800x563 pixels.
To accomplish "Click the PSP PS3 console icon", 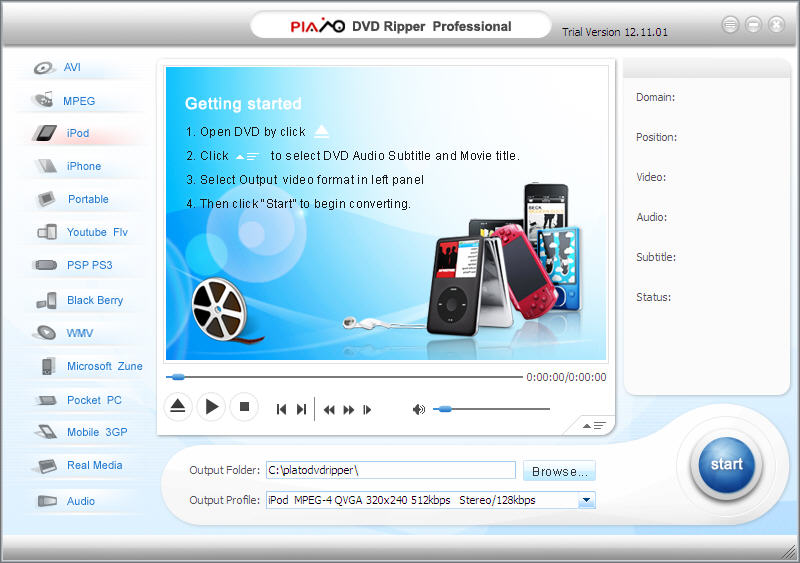I will [x=45, y=265].
